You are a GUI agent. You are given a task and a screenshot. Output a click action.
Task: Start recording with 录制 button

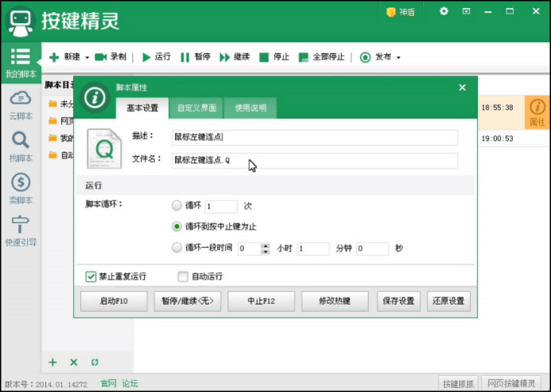tap(111, 57)
